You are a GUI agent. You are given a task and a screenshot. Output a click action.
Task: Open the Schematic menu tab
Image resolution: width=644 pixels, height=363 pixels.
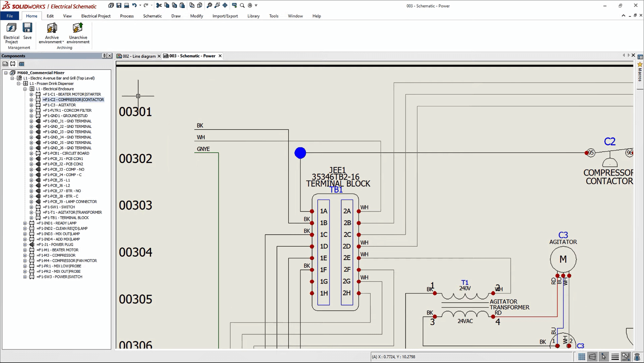152,16
